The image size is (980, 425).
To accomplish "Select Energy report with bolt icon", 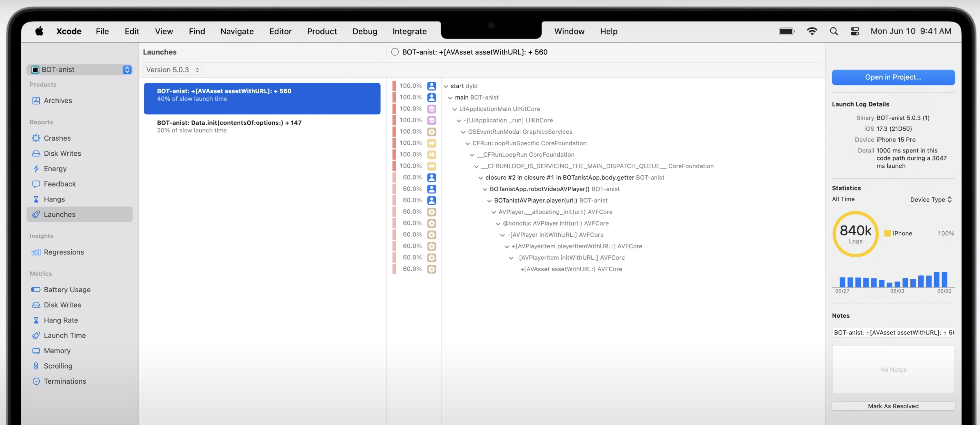I will click(x=55, y=169).
